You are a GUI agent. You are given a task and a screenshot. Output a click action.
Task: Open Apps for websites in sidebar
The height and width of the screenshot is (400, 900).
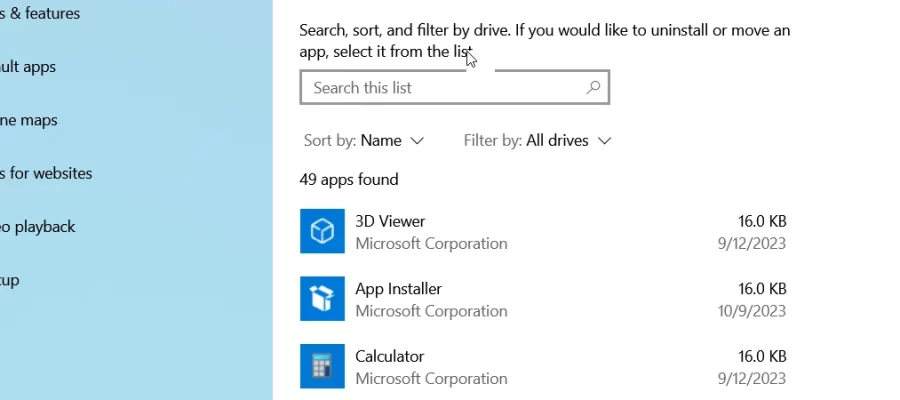pyautogui.click(x=46, y=173)
